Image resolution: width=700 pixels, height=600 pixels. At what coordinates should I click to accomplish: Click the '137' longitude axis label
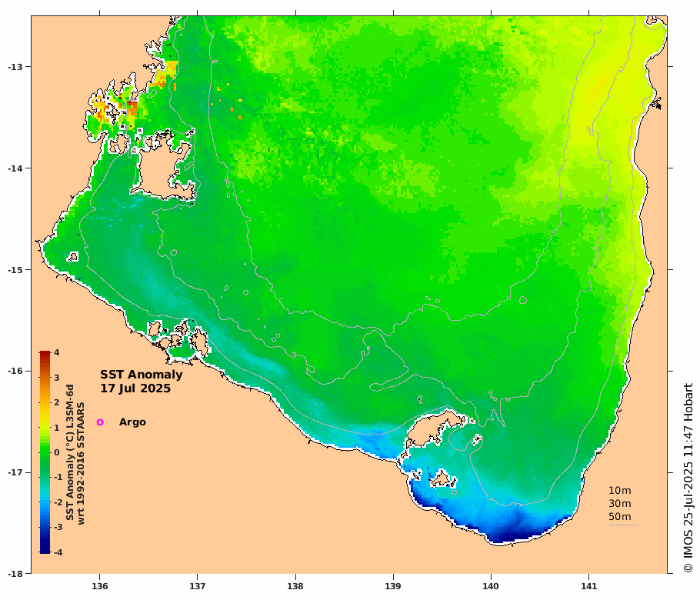pos(198,586)
